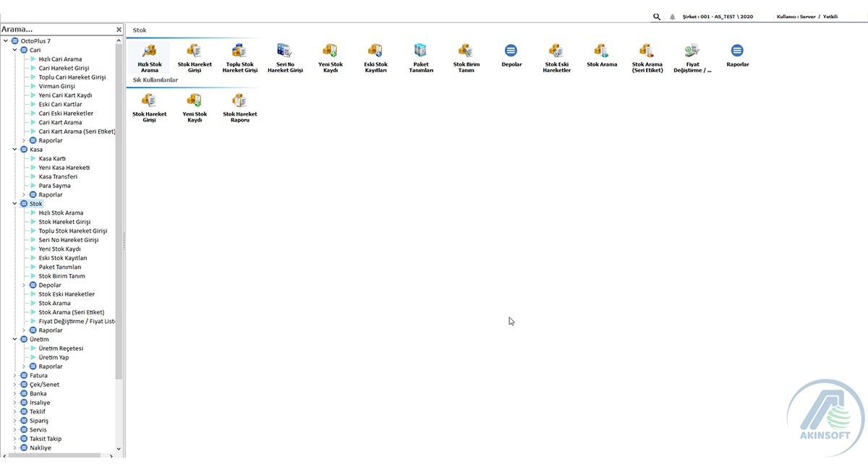Click the tree panel vertical scrollbar
Image resolution: width=868 pixels, height=472 pixels.
coord(119,217)
